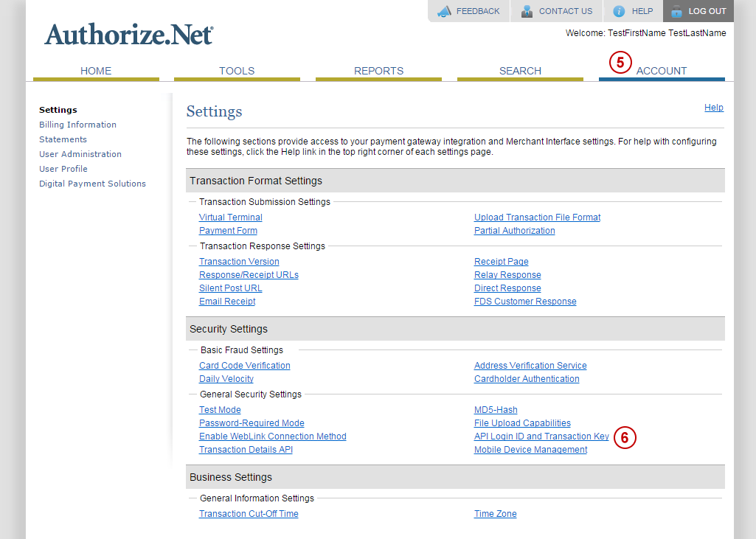Click the Authorize.Net logo
Screen dimensions: 756x539
pyautogui.click(x=129, y=34)
